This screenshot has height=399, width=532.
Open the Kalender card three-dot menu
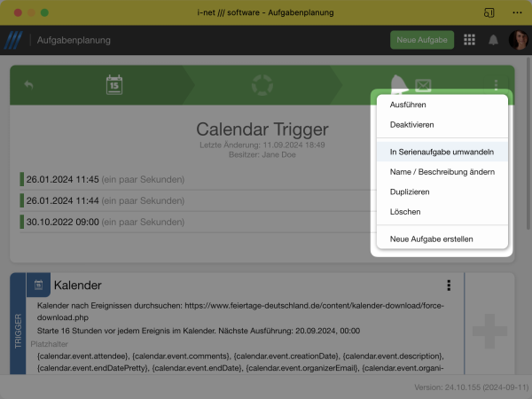pos(449,286)
